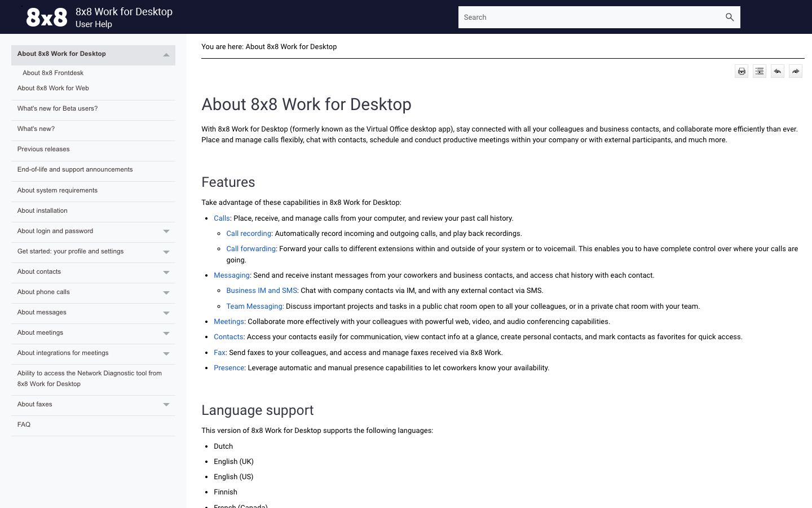Expand About login and password arrow
812x508 pixels.
click(166, 231)
